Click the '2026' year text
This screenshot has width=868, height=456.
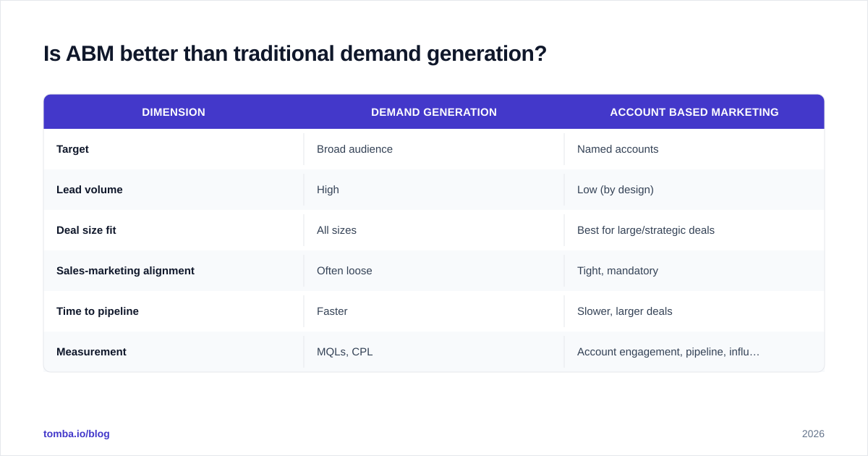tap(813, 434)
